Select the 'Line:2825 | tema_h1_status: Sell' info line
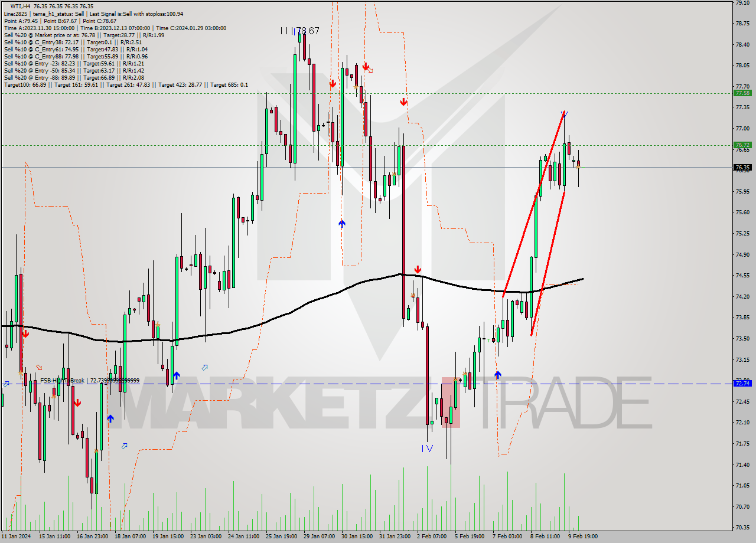756x543 pixels. [x=93, y=14]
